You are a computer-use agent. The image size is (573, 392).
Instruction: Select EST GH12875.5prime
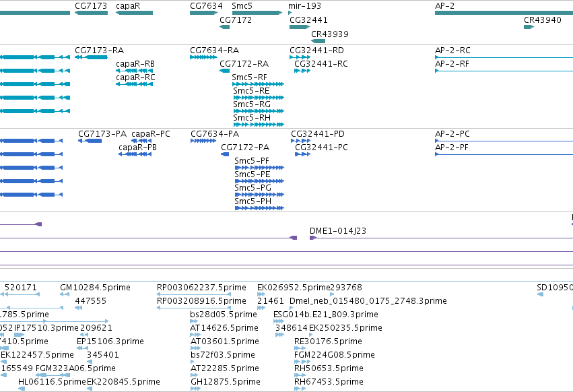pyautogui.click(x=195, y=389)
